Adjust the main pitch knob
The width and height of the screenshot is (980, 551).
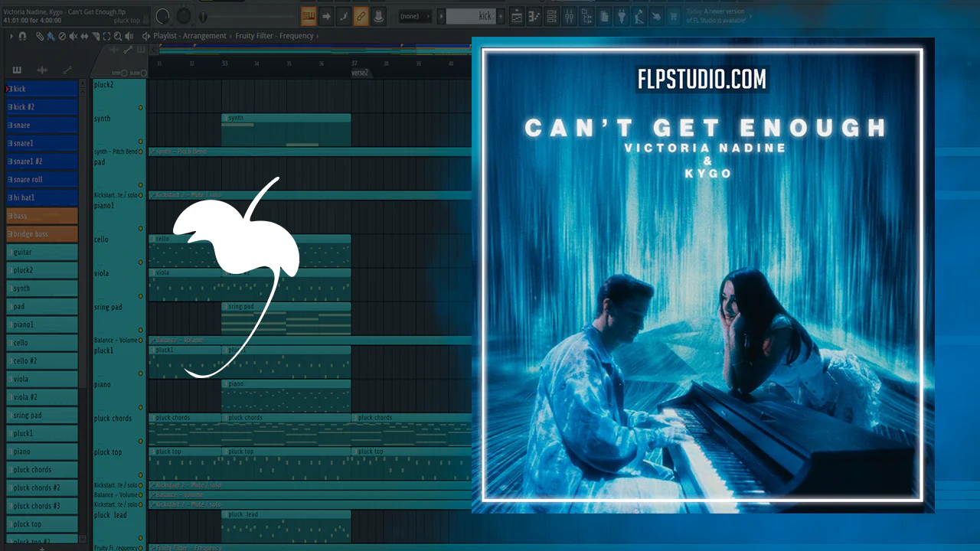point(184,16)
